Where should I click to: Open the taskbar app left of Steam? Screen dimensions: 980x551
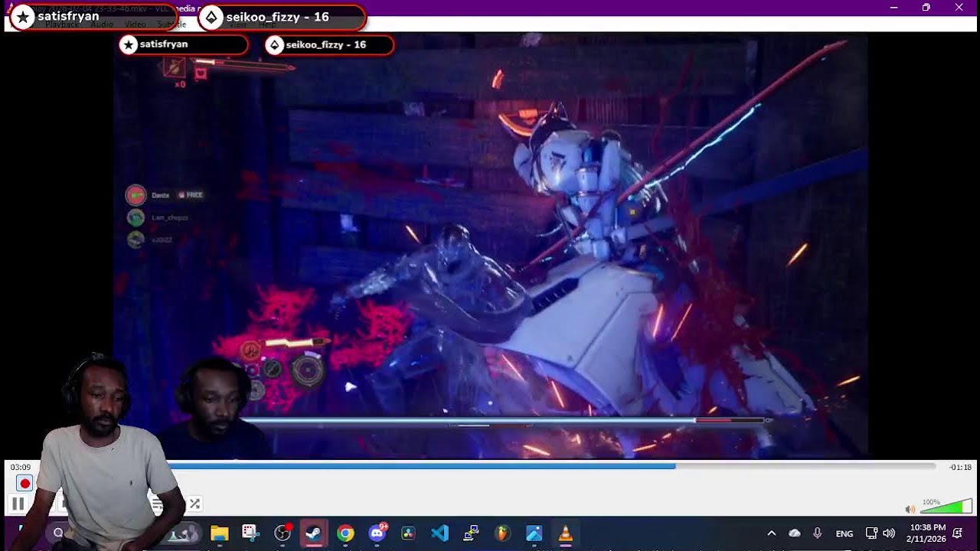pos(283,533)
